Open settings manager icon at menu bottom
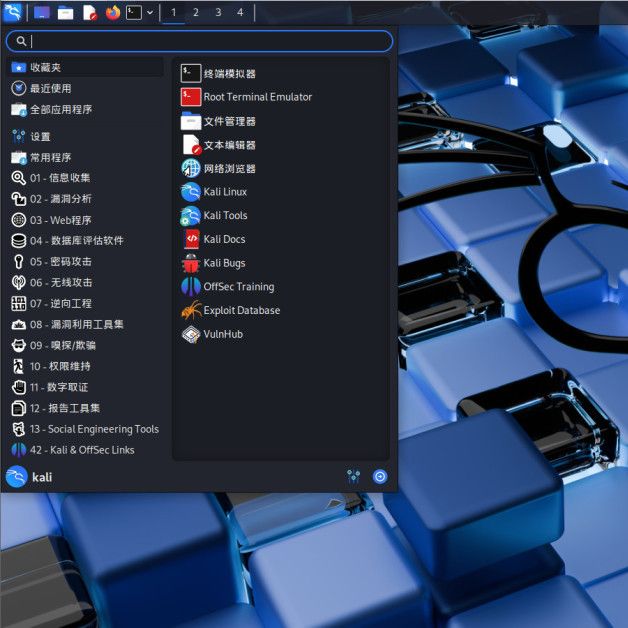 pos(353,477)
